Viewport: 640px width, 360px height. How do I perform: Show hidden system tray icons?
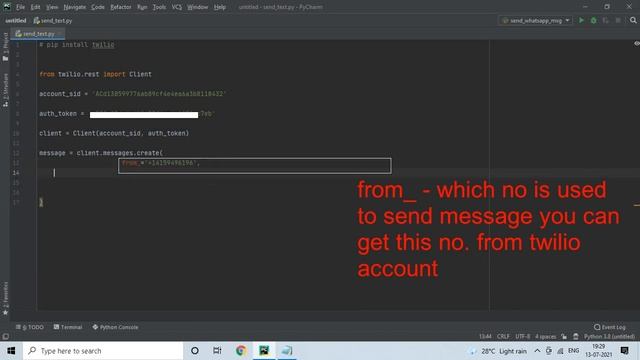(537, 351)
